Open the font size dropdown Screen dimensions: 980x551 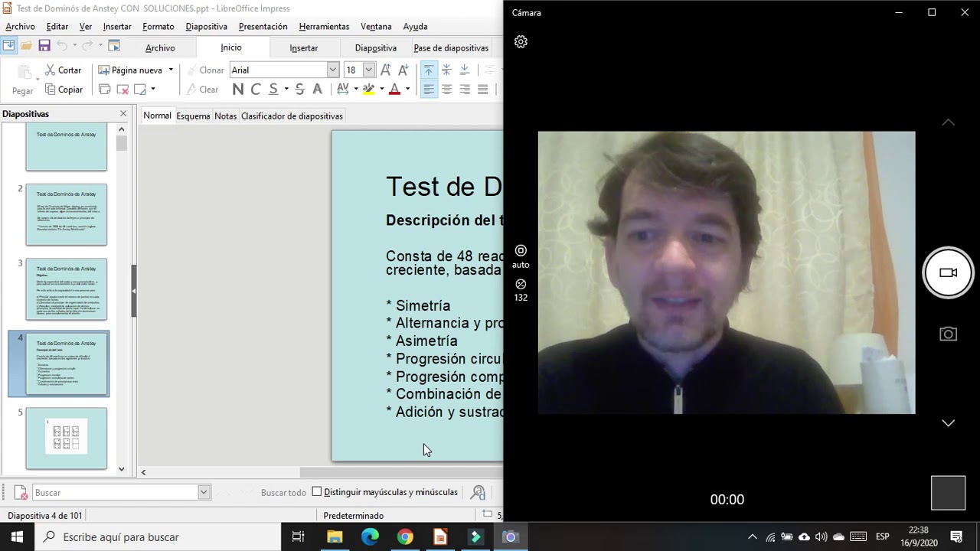[x=369, y=70]
